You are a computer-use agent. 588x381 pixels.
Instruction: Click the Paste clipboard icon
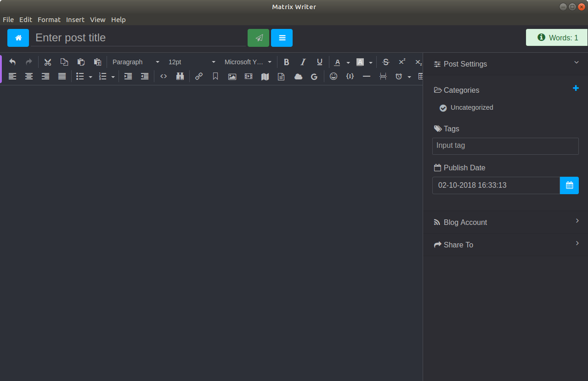(81, 62)
